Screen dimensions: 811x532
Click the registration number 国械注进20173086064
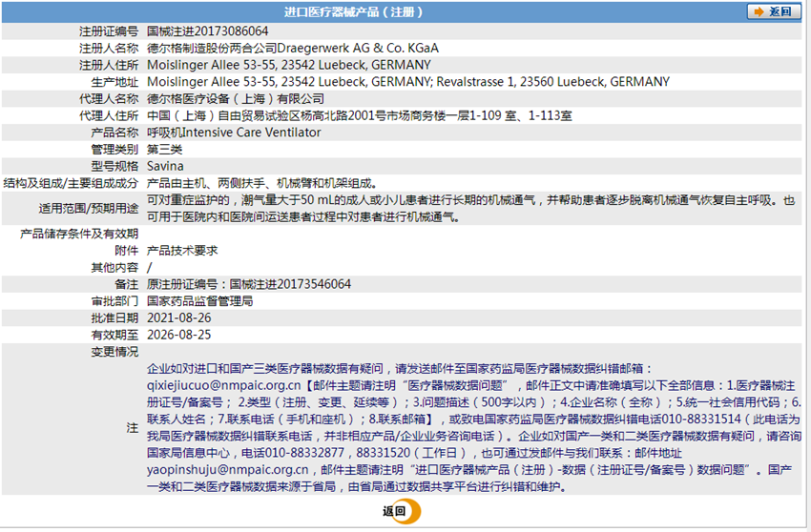(x=207, y=31)
